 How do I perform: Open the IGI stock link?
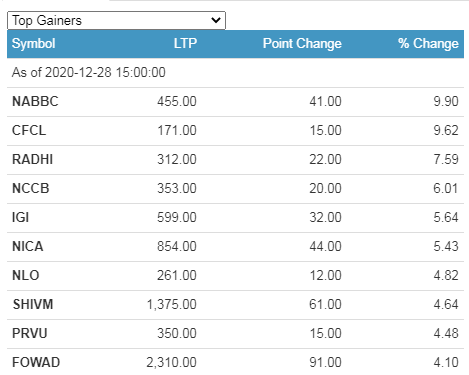coord(21,217)
